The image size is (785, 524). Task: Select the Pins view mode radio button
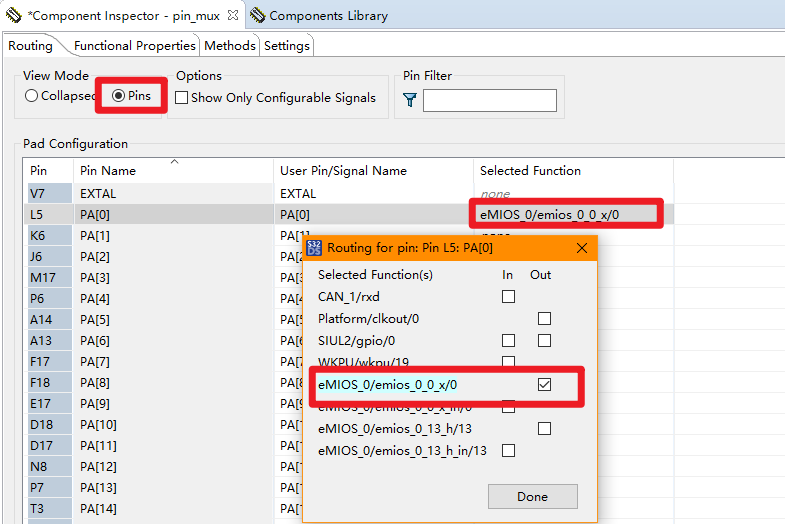tap(118, 96)
